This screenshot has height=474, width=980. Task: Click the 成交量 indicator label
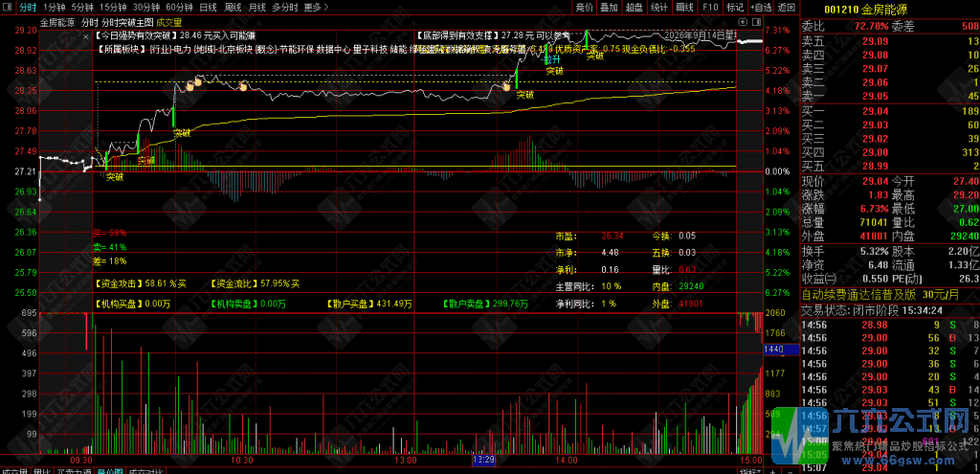168,22
